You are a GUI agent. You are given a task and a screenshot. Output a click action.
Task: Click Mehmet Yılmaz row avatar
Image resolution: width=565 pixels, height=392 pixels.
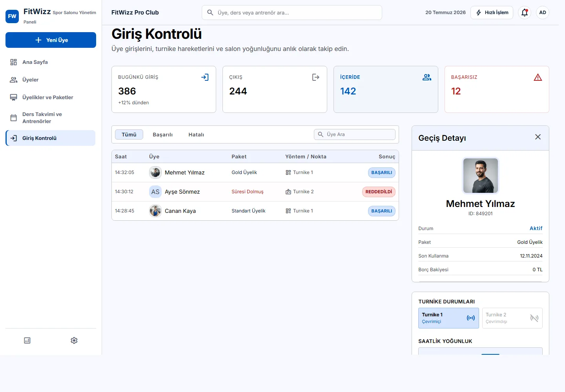coord(155,172)
